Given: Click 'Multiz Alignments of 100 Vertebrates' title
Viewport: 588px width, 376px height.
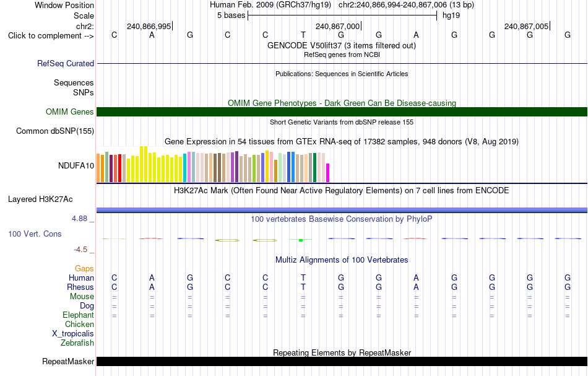Looking at the screenshot, I should point(342,260).
